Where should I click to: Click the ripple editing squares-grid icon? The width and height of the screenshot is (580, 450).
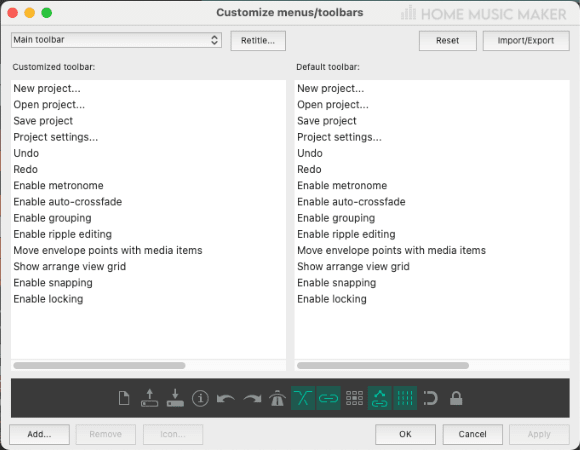click(354, 398)
